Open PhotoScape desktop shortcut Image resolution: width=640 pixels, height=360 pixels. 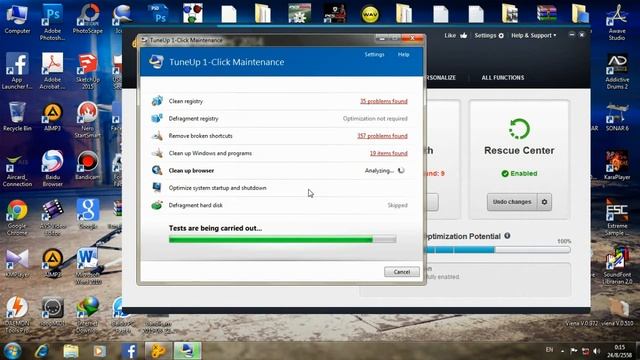pos(88,19)
